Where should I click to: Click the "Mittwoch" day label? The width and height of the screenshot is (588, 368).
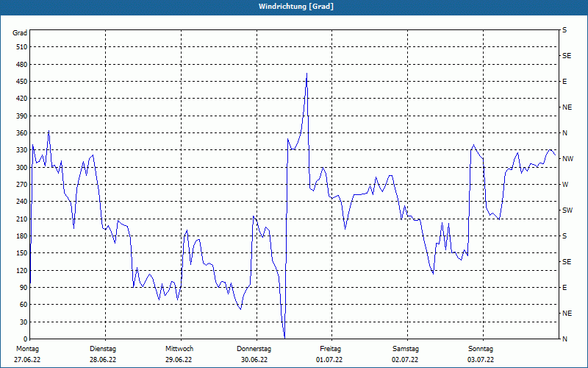(x=179, y=349)
